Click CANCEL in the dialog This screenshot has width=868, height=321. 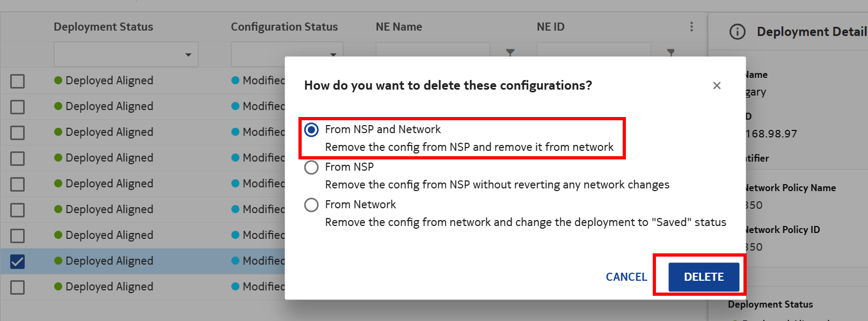pos(626,277)
